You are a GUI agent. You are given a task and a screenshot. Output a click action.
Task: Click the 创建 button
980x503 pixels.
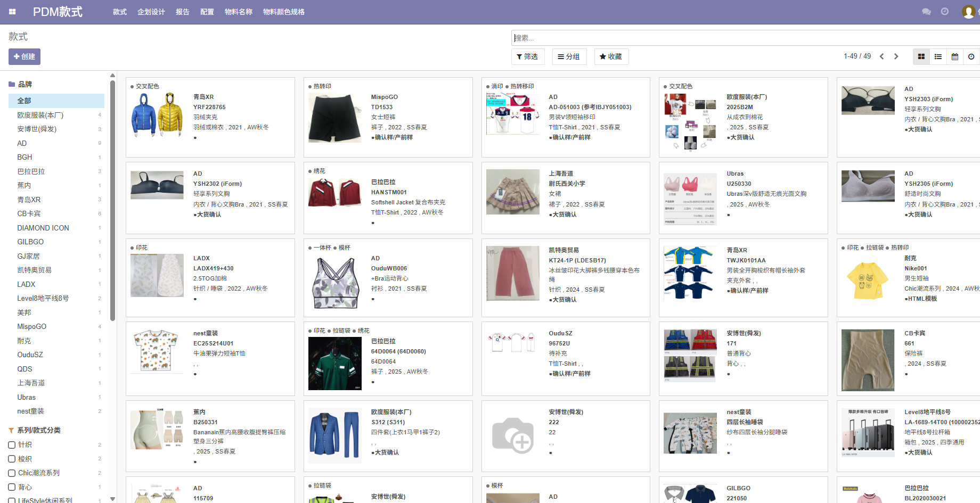click(24, 56)
